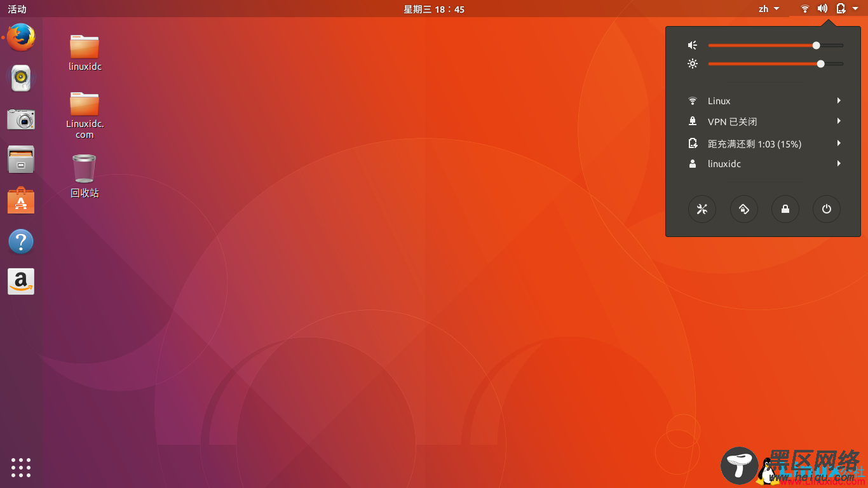The width and height of the screenshot is (868, 488).
Task: Open the Shotwell camera app icon
Action: click(21, 119)
